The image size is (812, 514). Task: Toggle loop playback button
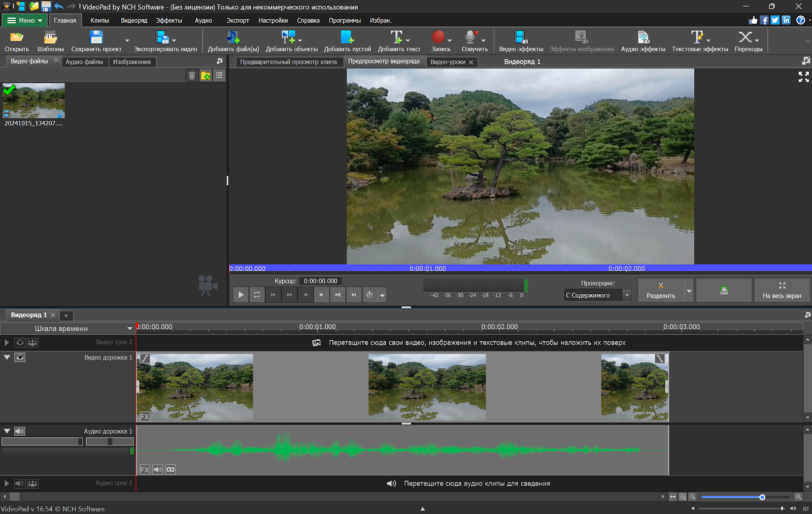[x=257, y=295]
